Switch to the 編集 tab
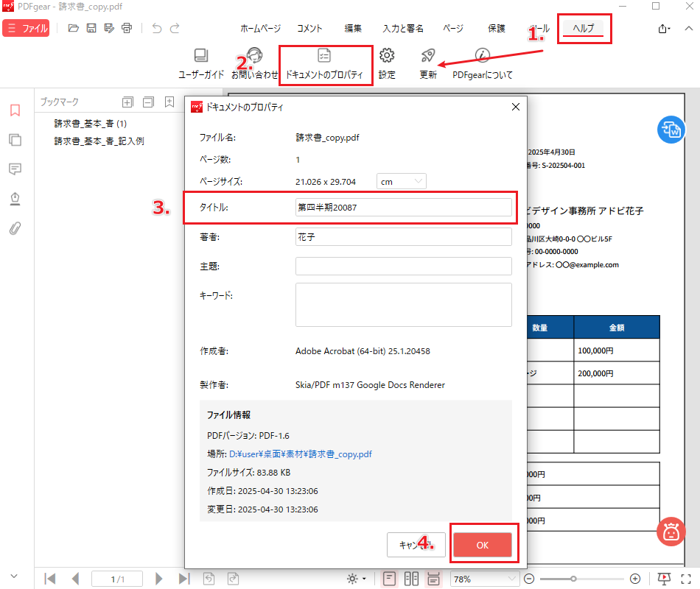700x589 pixels. click(x=353, y=29)
